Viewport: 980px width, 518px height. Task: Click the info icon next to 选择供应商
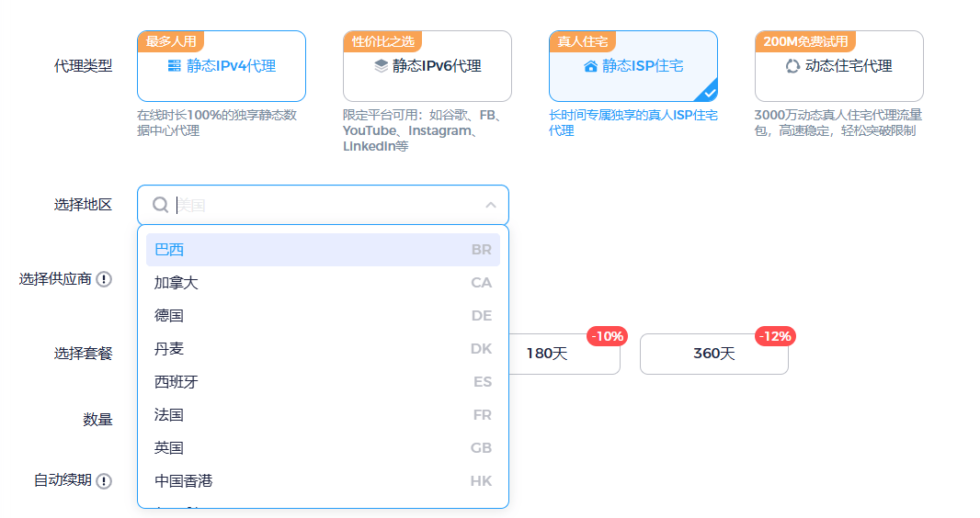pos(105,279)
